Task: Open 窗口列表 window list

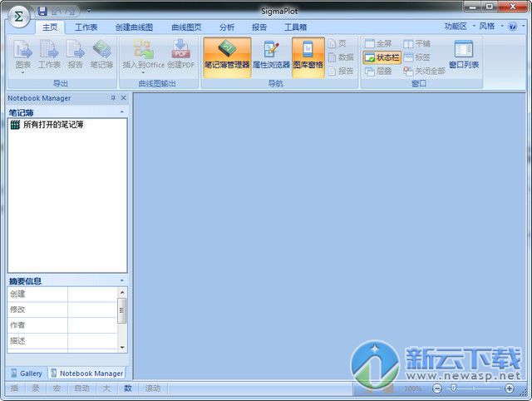Action: (x=464, y=54)
